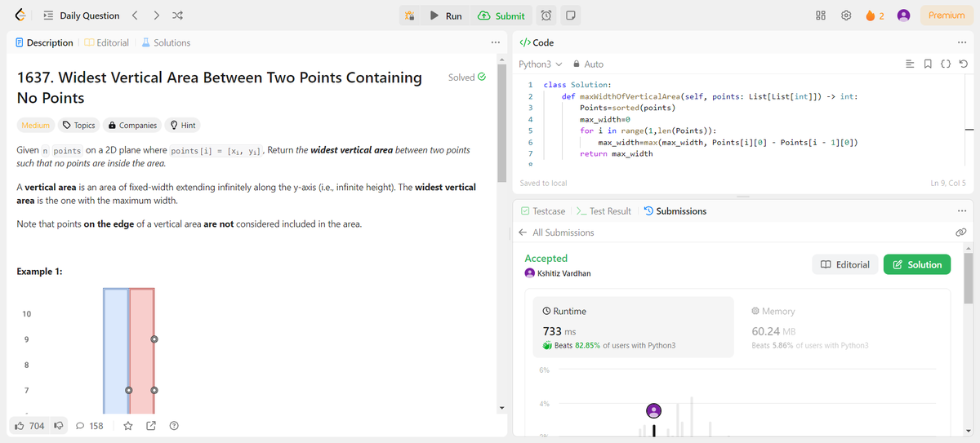This screenshot has width=980, height=443.
Task: Click the 'Ln 9, Col 5' cursor position
Action: (948, 183)
